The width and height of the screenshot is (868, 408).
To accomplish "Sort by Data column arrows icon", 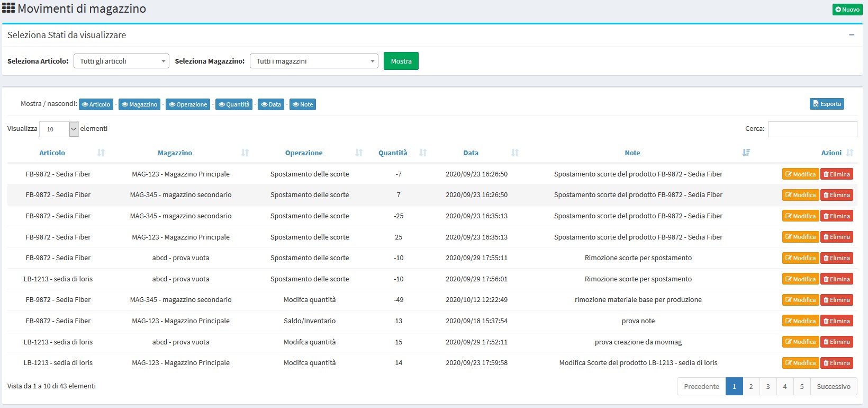I will pos(515,153).
